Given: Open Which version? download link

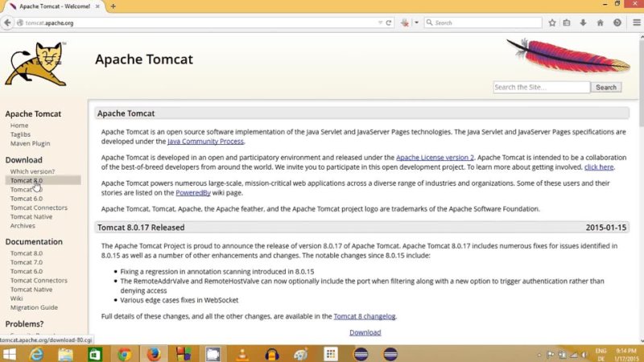Looking at the screenshot, I should click(32, 171).
